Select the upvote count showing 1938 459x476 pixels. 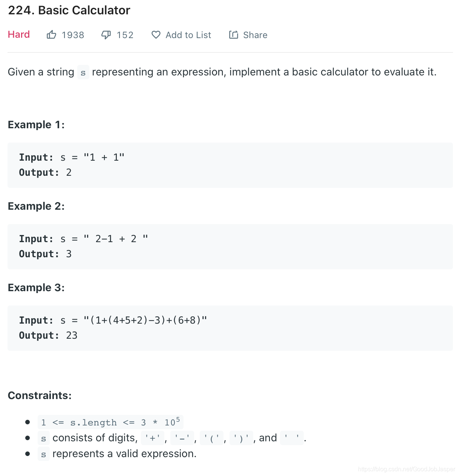[x=73, y=35]
